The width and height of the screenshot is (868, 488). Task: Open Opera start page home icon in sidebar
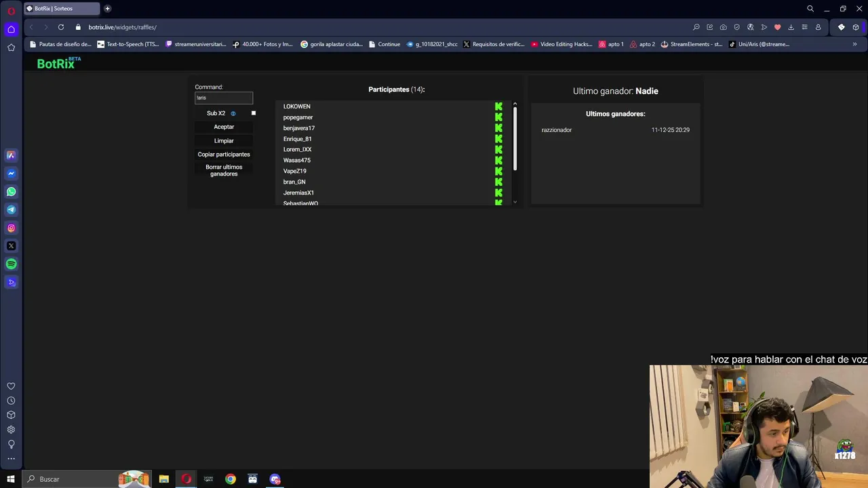pyautogui.click(x=11, y=29)
